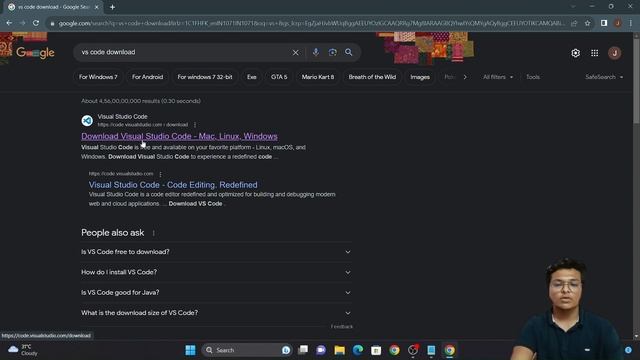
Task: Open Chrome profile icon in toolbar
Action: [x=618, y=23]
